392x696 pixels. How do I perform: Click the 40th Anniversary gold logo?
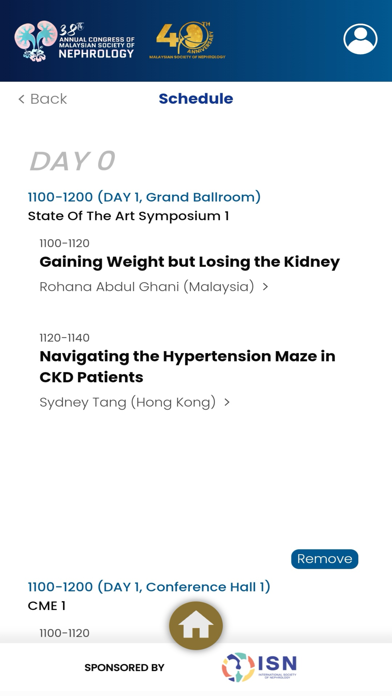pyautogui.click(x=187, y=40)
